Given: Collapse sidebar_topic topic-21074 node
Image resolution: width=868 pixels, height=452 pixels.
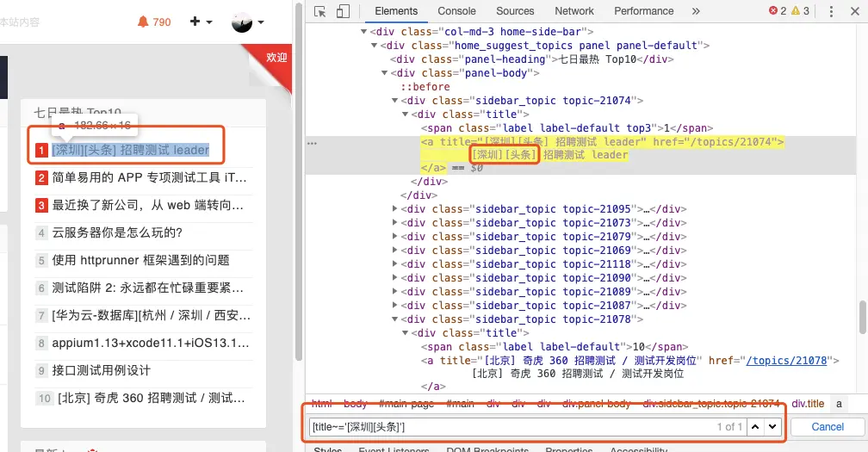Looking at the screenshot, I should [394, 101].
